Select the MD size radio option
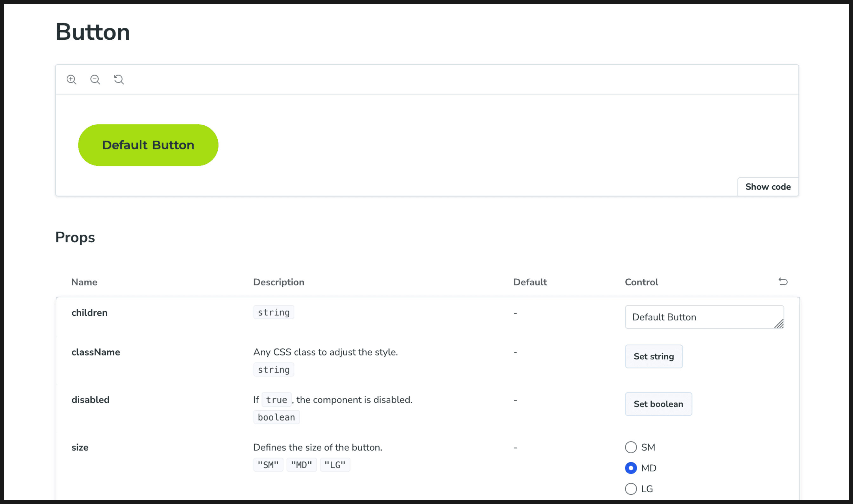 click(631, 468)
